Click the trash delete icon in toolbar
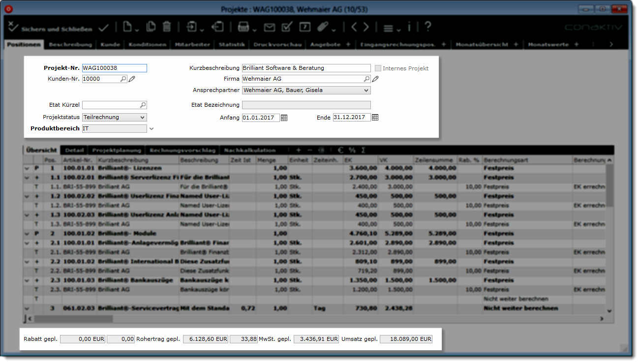This screenshot has width=640, height=364. 167,27
